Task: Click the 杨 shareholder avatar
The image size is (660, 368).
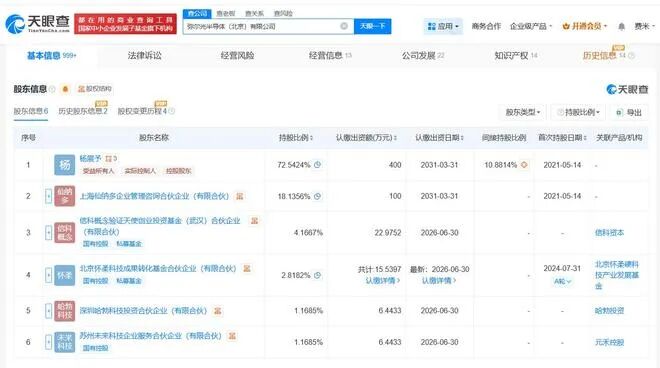Action: 64,165
